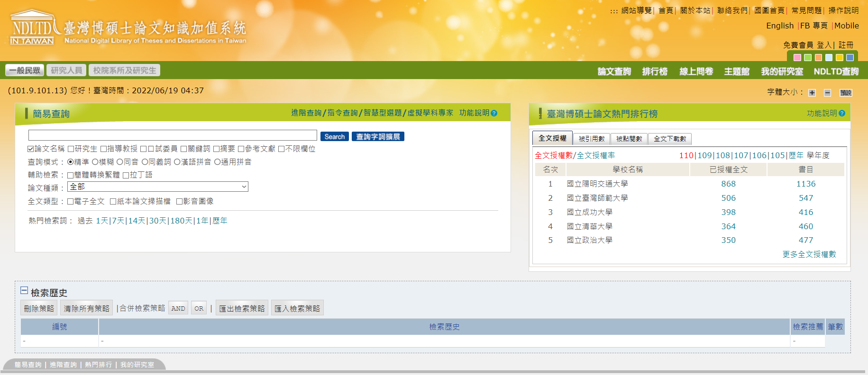This screenshot has height=375, width=868.
Task: Open the 論文查詢 menu
Action: coord(614,71)
